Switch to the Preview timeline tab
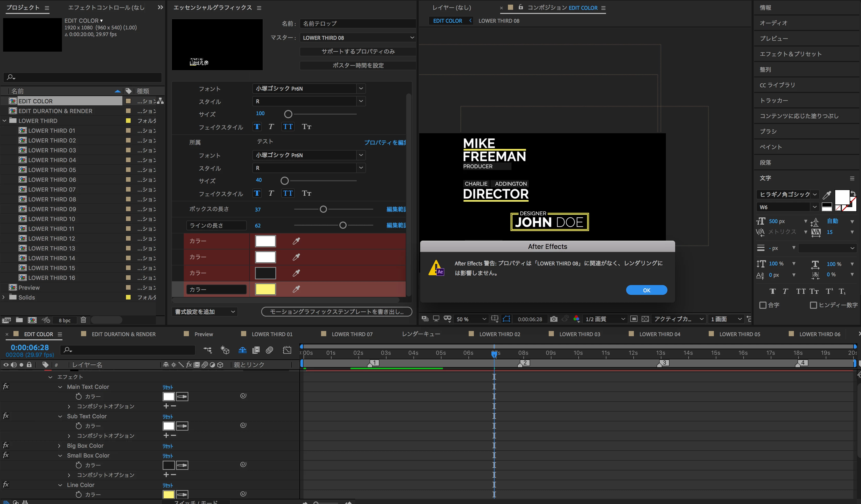The width and height of the screenshot is (861, 504). [x=203, y=334]
